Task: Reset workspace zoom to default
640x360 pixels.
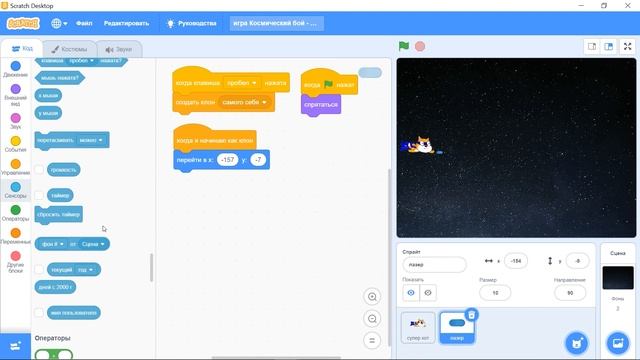Action: tap(372, 340)
